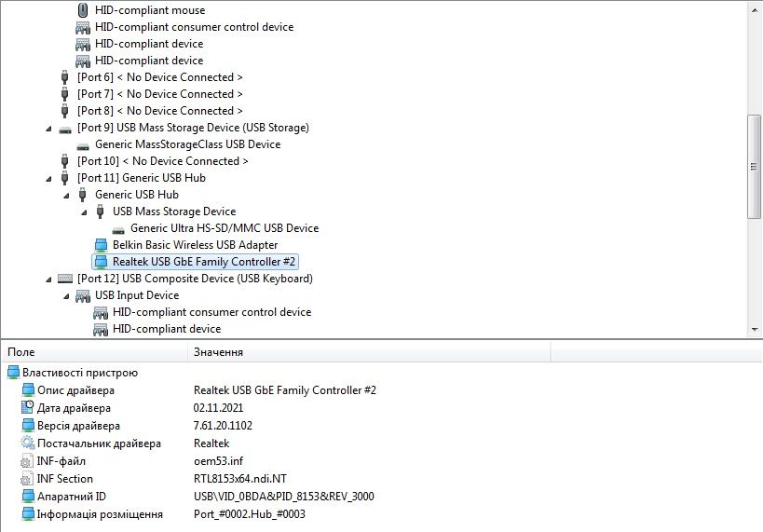The image size is (763, 532).
Task: Click the Generic Ultra HS-SD/MMC drive icon
Action: coord(118,230)
